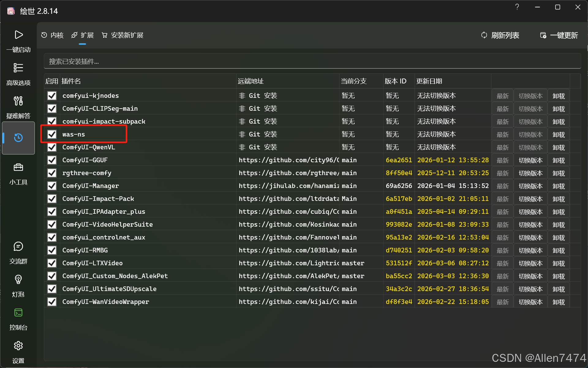Switch to the 安装新扩展 tab
The width and height of the screenshot is (588, 368).
click(123, 35)
